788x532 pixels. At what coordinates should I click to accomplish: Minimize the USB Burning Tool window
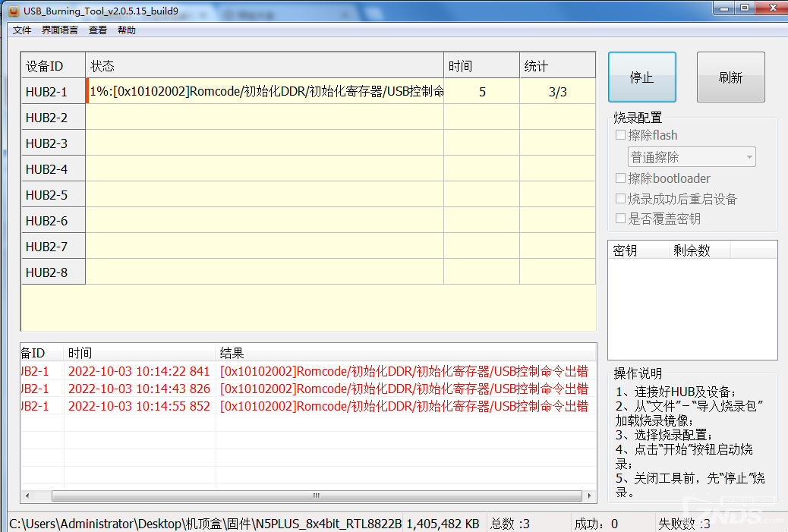click(724, 8)
